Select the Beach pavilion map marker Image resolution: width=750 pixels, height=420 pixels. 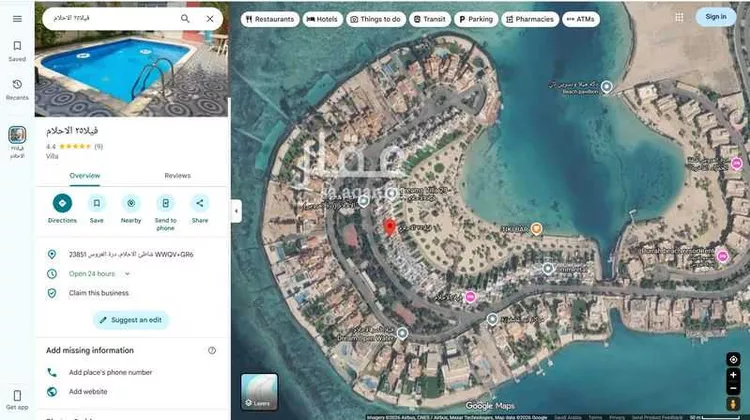click(607, 87)
